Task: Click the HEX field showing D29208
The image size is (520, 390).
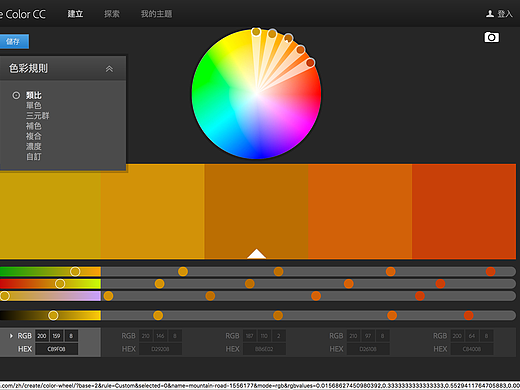Action: (160, 349)
